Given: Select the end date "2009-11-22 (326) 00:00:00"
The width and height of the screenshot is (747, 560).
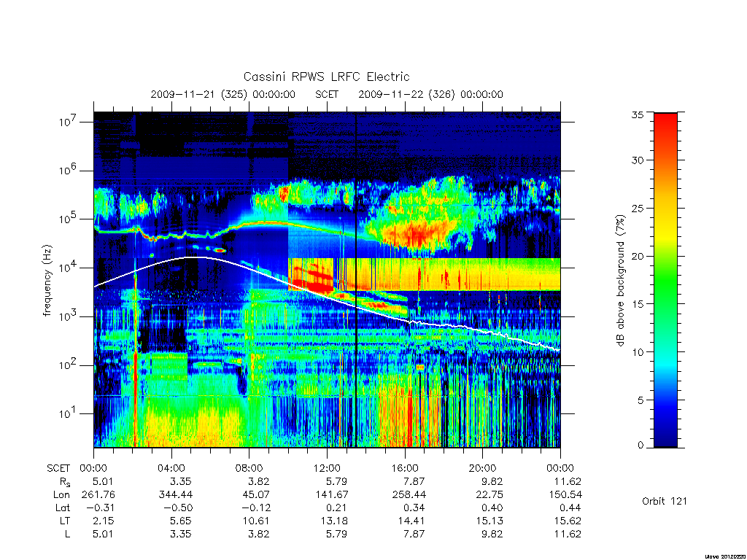Looking at the screenshot, I should 430,94.
